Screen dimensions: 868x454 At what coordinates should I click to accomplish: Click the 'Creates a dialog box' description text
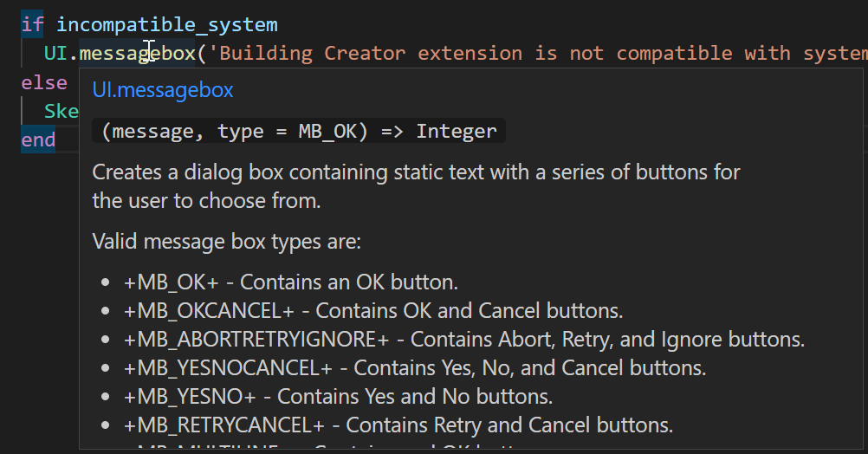tap(416, 186)
